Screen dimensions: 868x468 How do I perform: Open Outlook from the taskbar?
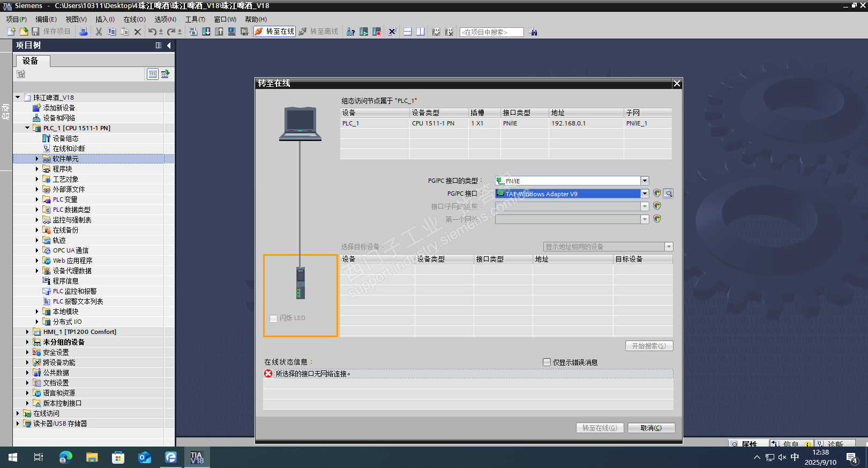(145, 457)
